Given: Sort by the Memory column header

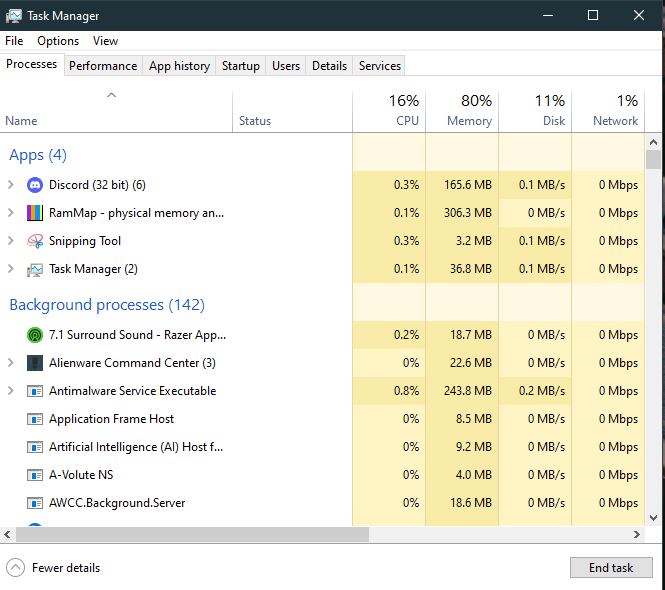Looking at the screenshot, I should pos(462,111).
